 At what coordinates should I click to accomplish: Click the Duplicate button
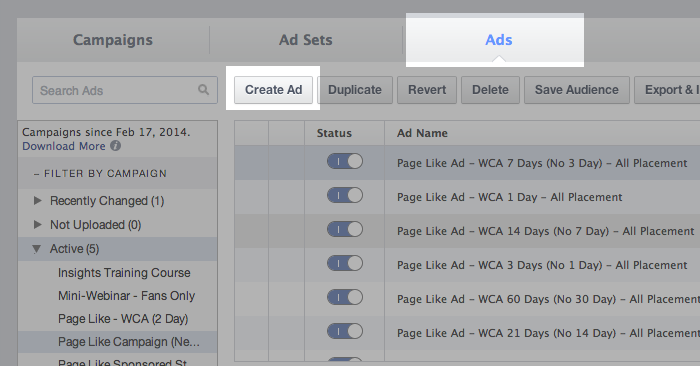point(355,90)
